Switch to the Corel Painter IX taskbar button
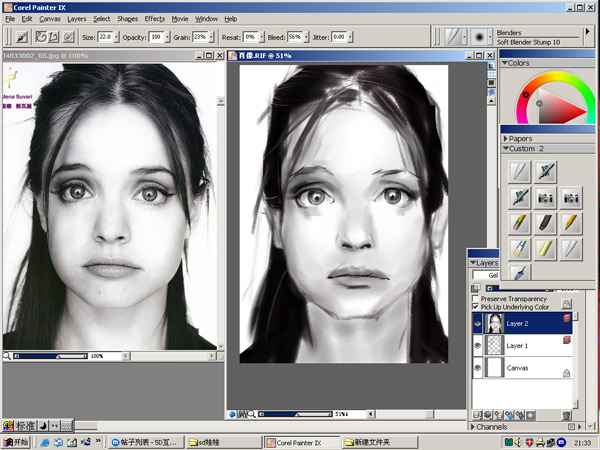Image resolution: width=600 pixels, height=450 pixels. point(302,443)
